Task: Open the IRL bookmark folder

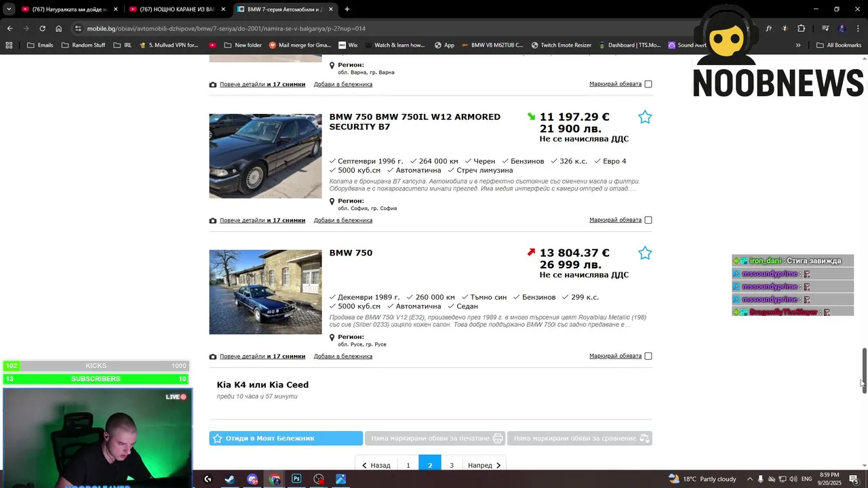Action: pyautogui.click(x=123, y=45)
